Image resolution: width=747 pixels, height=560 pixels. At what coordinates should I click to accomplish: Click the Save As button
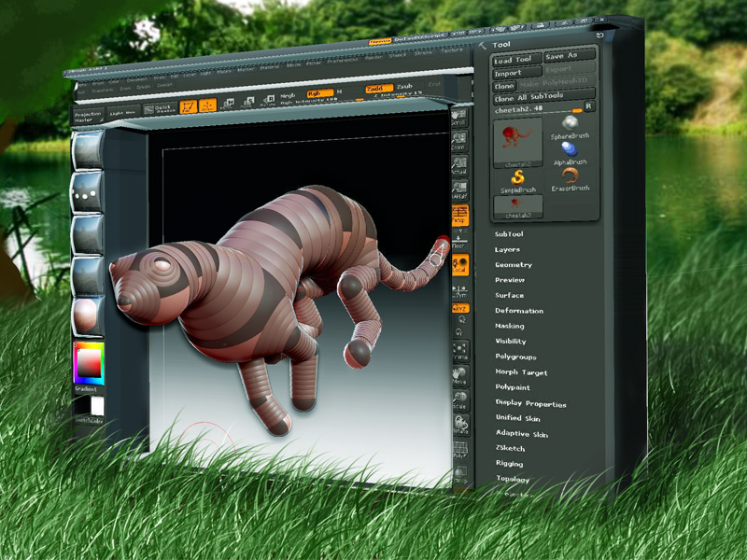click(x=570, y=55)
